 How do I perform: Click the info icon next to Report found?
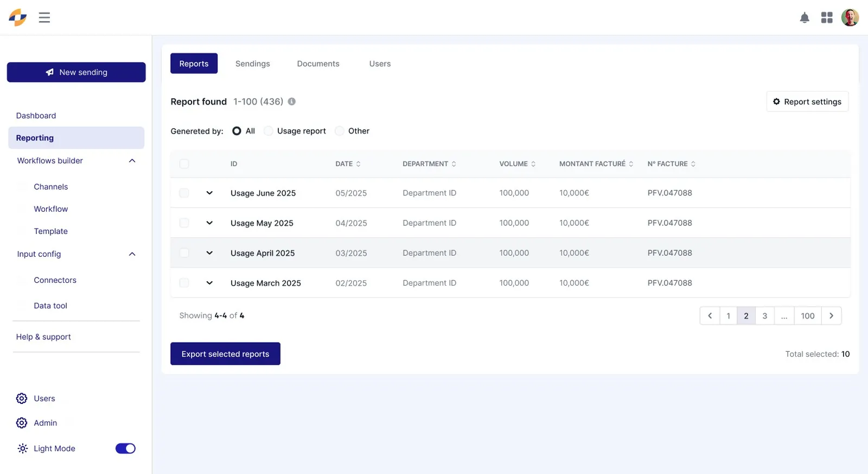pos(292,102)
